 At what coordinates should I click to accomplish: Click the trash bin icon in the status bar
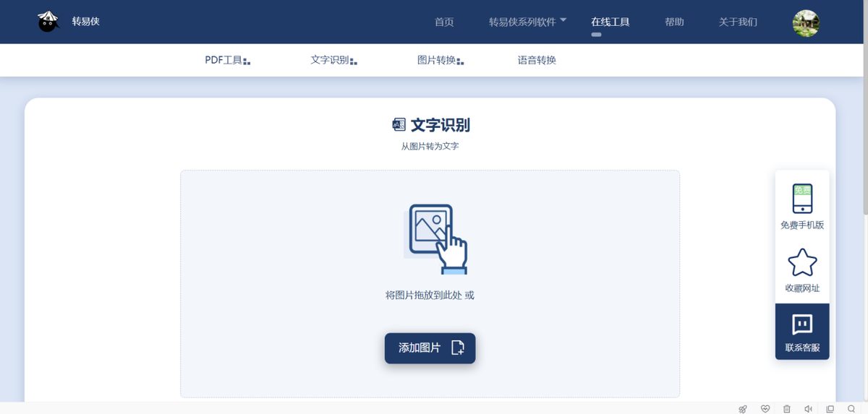tap(787, 409)
